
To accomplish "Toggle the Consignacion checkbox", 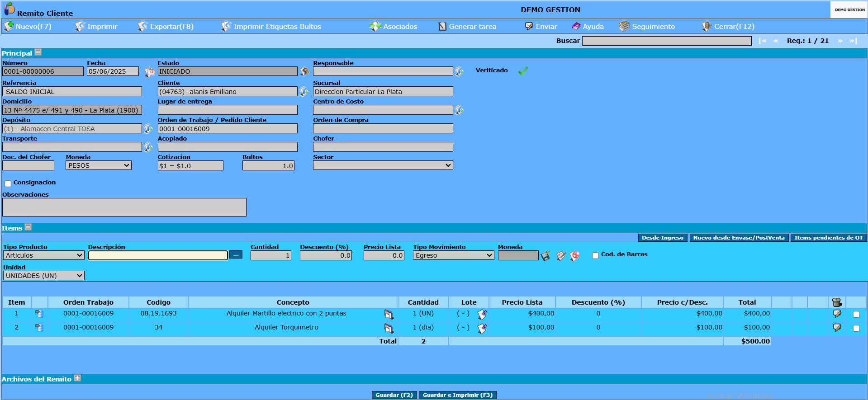I will (8, 184).
